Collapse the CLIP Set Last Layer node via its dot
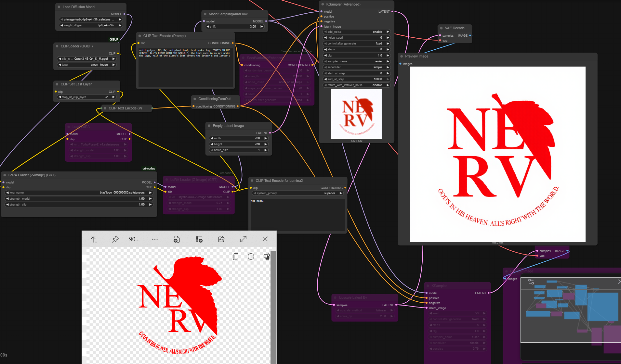Image resolution: width=621 pixels, height=364 pixels. 57,84
